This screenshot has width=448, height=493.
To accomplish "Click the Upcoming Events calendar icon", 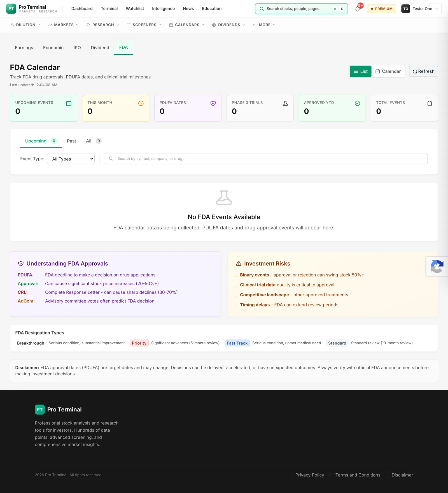I will tap(69, 103).
